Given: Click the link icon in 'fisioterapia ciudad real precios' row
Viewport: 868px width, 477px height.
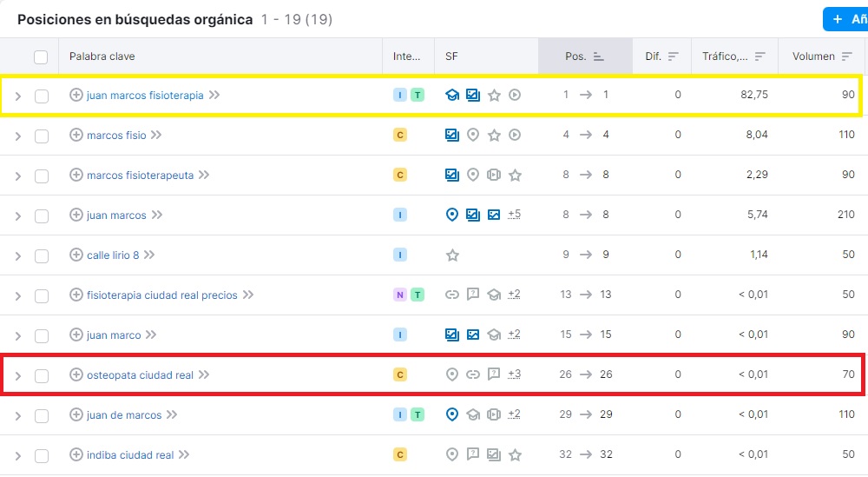Looking at the screenshot, I should (x=452, y=295).
